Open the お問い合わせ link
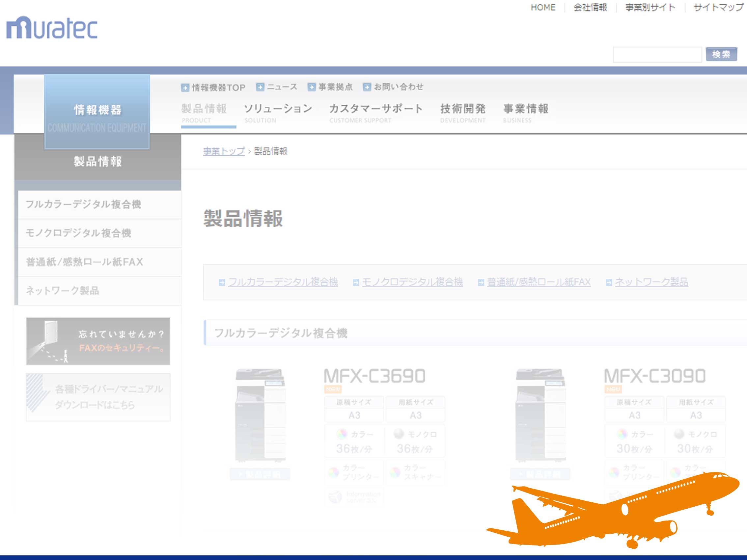 pos(399,87)
